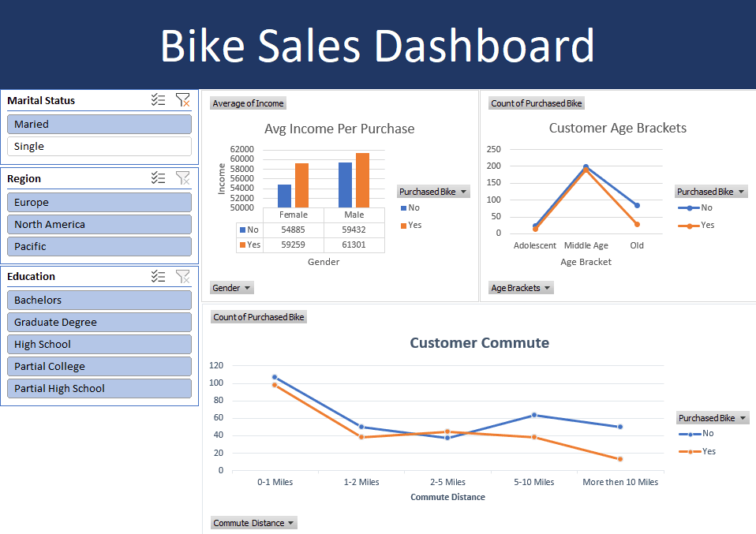The width and height of the screenshot is (756, 534).
Task: Toggle multi-select in Region slicer
Action: click(158, 177)
